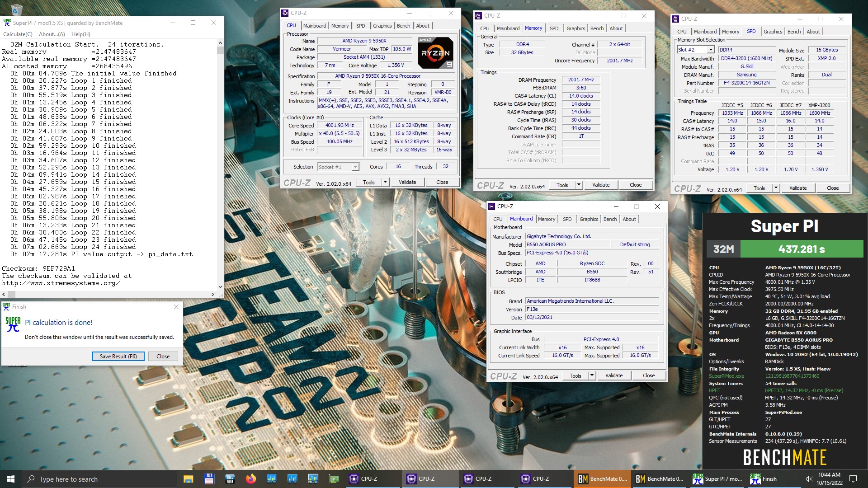Click the volume icon in system tray

809,479
